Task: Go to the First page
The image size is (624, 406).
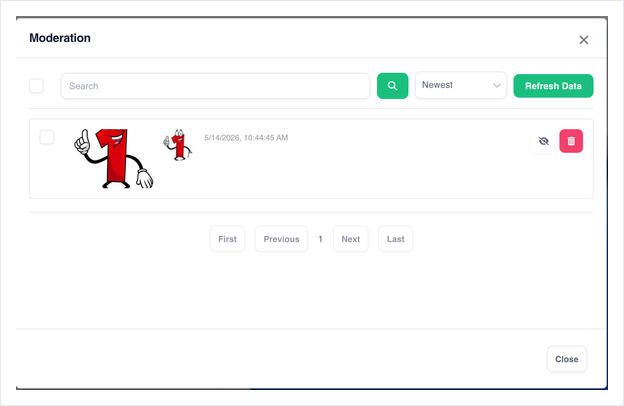Action: [227, 239]
